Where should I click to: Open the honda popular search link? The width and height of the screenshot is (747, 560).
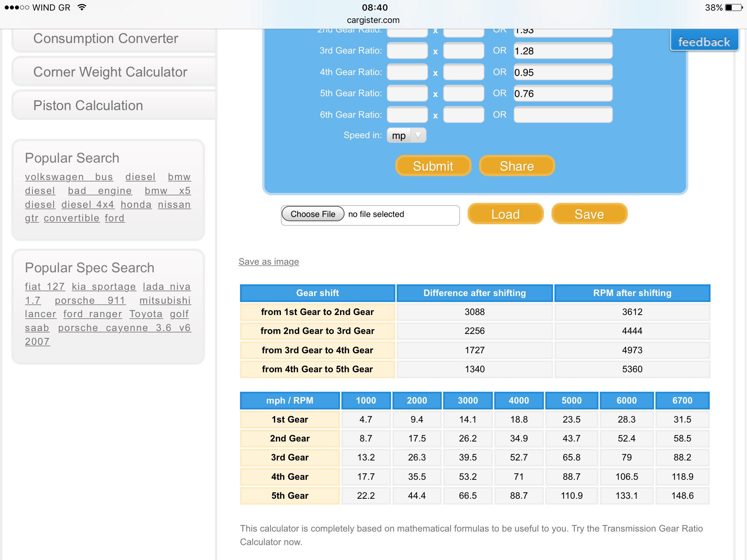click(136, 205)
